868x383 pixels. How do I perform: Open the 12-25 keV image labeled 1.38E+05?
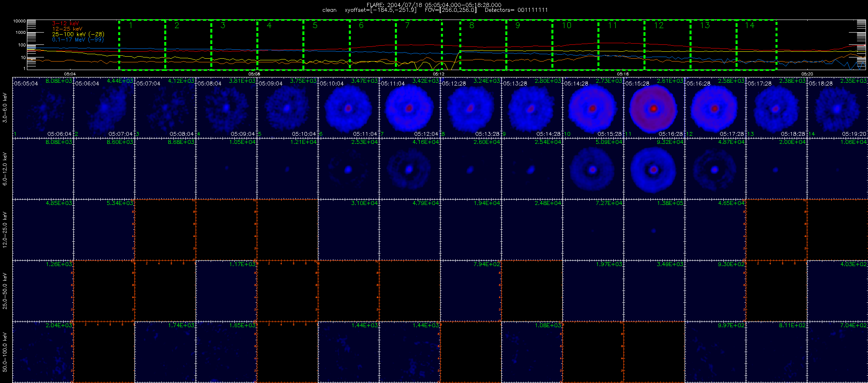click(x=654, y=230)
